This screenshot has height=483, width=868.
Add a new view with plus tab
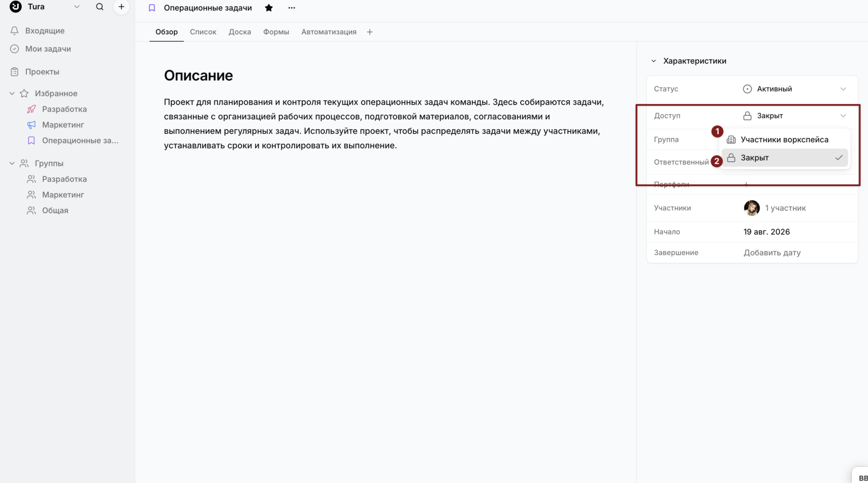(x=369, y=32)
